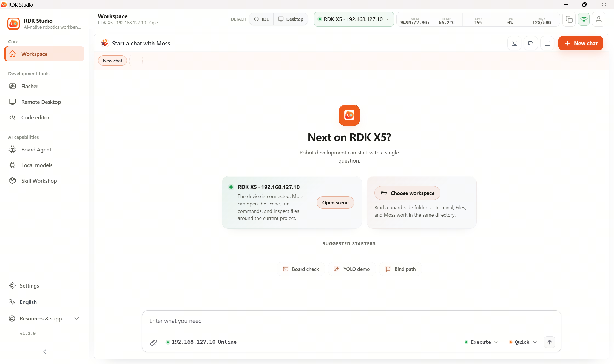Viewport: 614px width, 364px height.
Task: Click the RDK X5 connected device card title
Action: [x=269, y=187]
